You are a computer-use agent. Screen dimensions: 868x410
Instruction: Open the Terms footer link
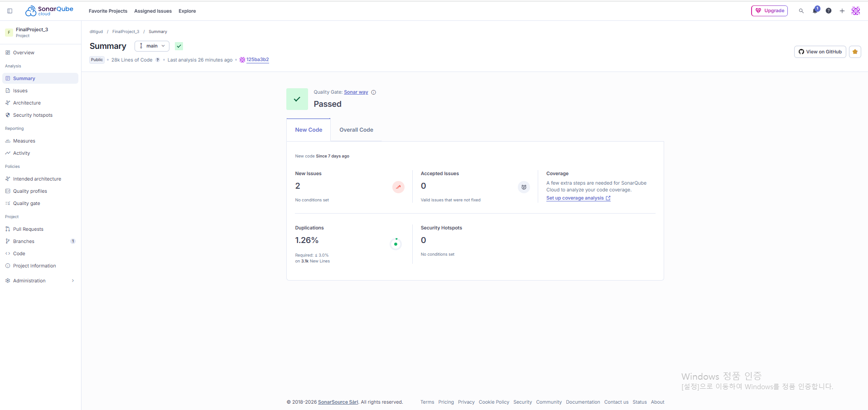[427, 402]
